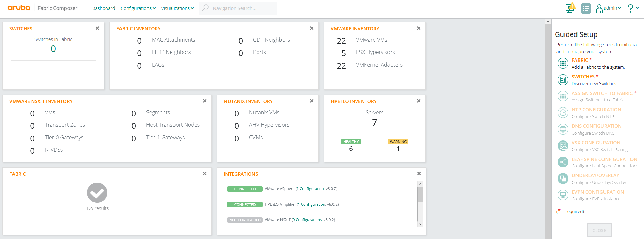Click the Fabric grid icon in Guided Setup
Image resolution: width=644 pixels, height=239 pixels.
(563, 63)
